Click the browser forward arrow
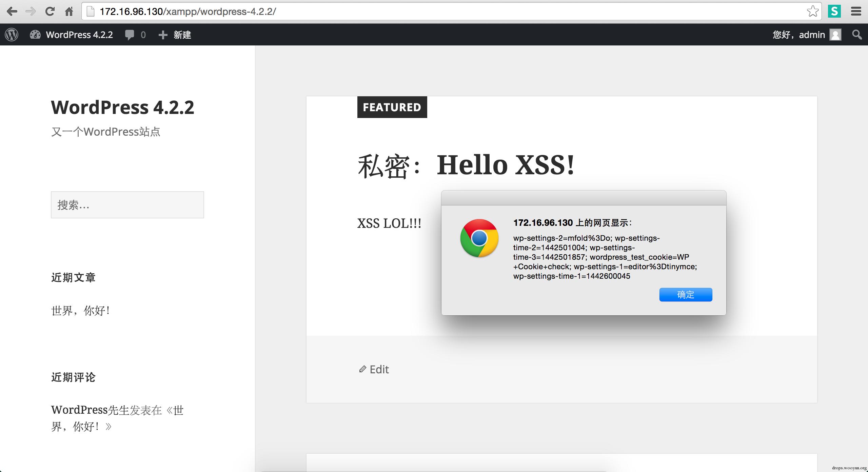868x472 pixels. (x=31, y=12)
